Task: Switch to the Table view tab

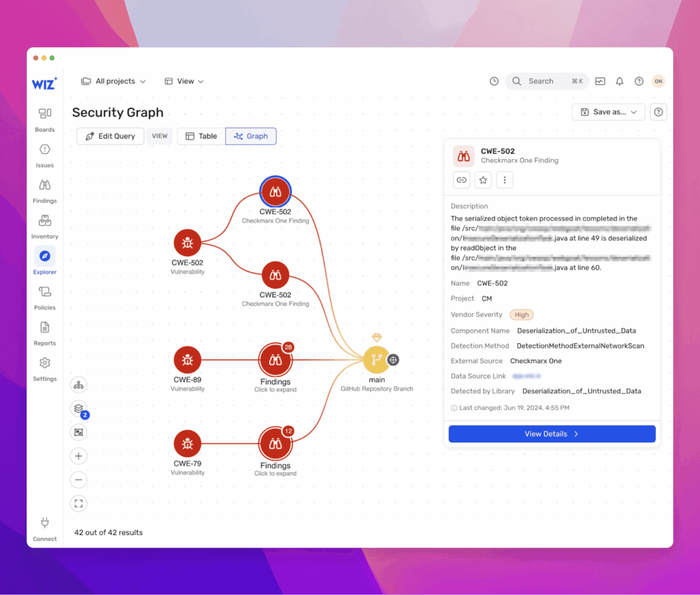Action: pos(202,136)
